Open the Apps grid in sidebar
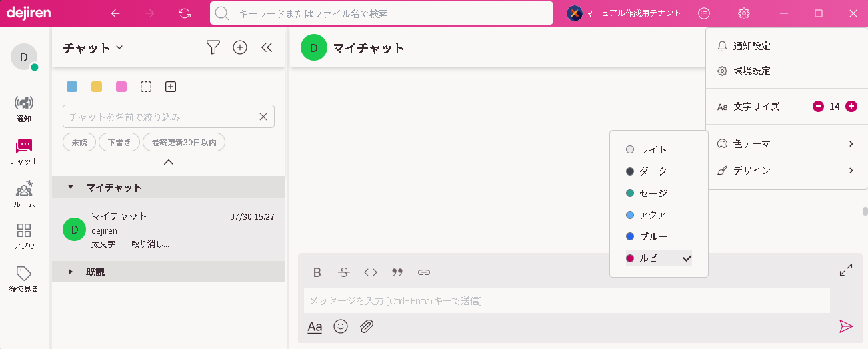 tap(24, 236)
